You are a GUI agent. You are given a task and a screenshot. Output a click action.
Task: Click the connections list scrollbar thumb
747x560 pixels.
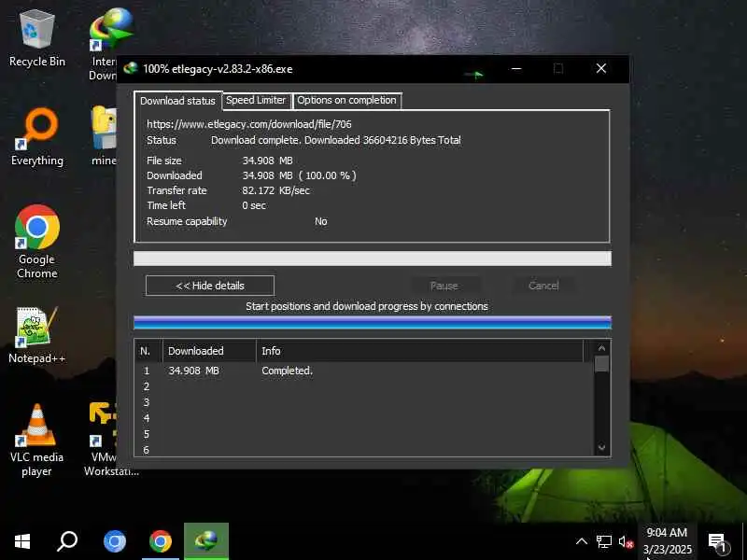point(601,364)
